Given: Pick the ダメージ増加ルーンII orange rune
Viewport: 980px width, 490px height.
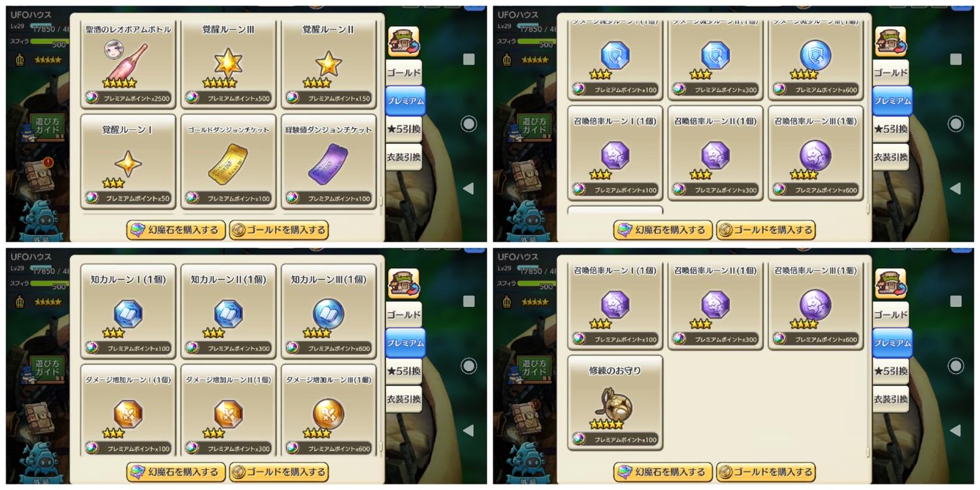Looking at the screenshot, I should [x=228, y=410].
